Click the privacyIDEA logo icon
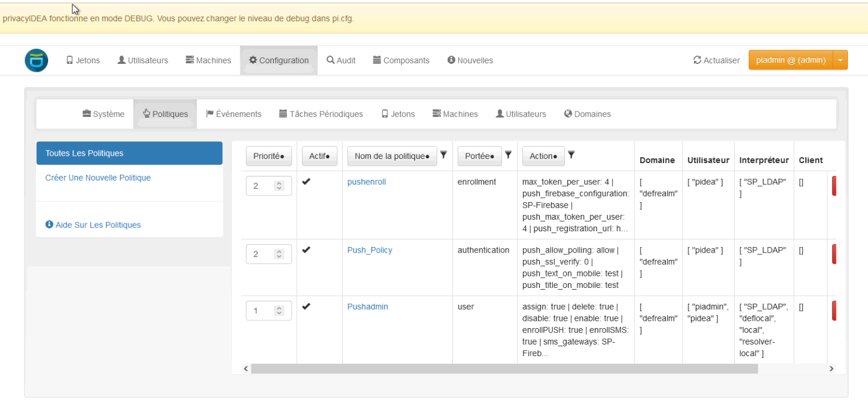Screen dimensions: 868x406 tap(36, 60)
